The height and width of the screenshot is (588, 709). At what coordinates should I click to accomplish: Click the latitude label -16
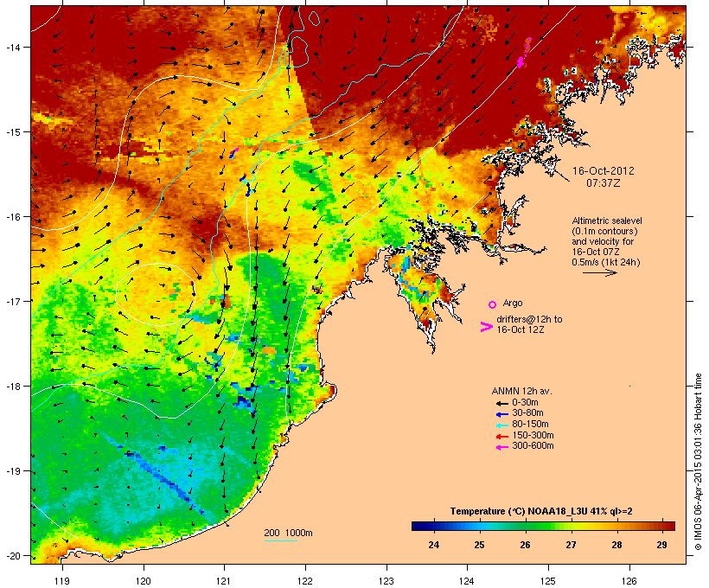[12, 217]
